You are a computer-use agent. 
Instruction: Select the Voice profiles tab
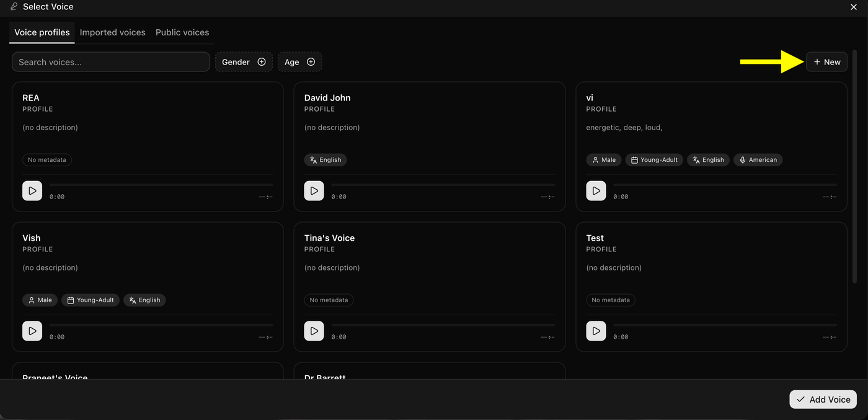tap(42, 32)
